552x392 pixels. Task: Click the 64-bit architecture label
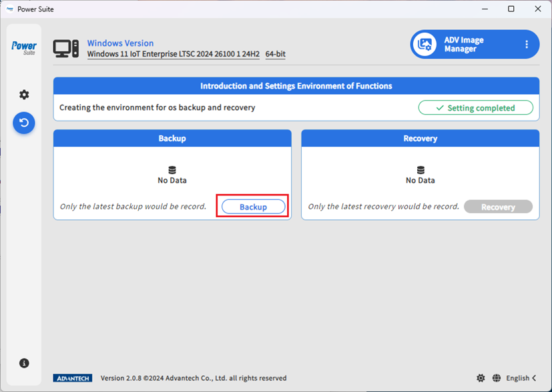[x=276, y=54]
